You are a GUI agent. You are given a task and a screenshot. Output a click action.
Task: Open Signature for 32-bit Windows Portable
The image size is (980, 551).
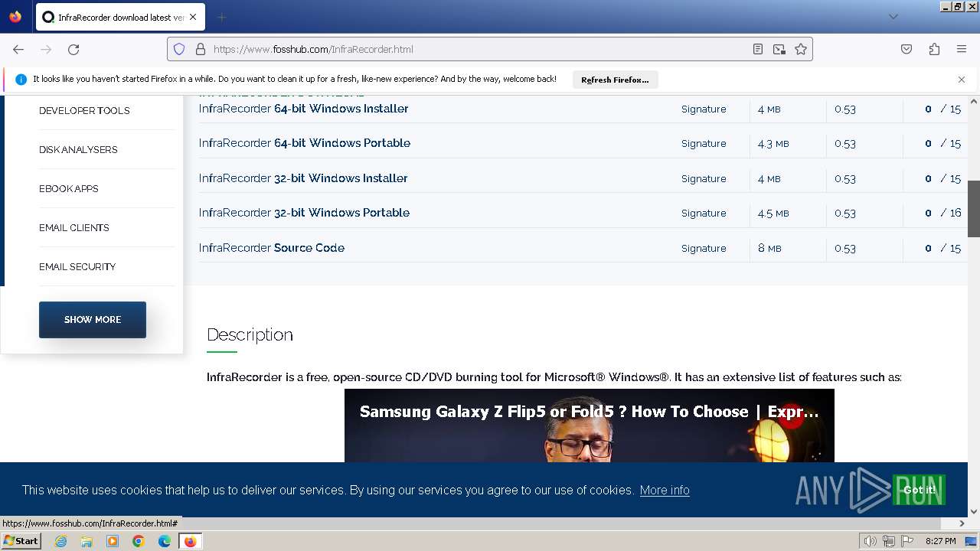(x=704, y=213)
